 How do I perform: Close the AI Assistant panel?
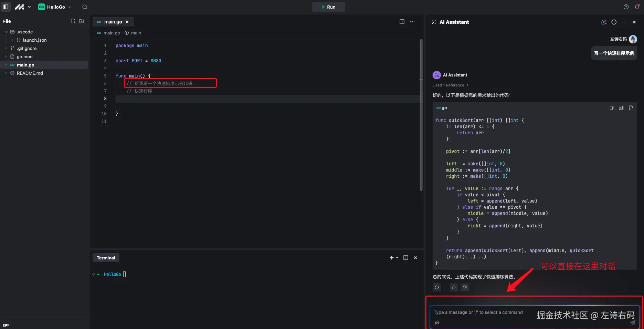634,22
